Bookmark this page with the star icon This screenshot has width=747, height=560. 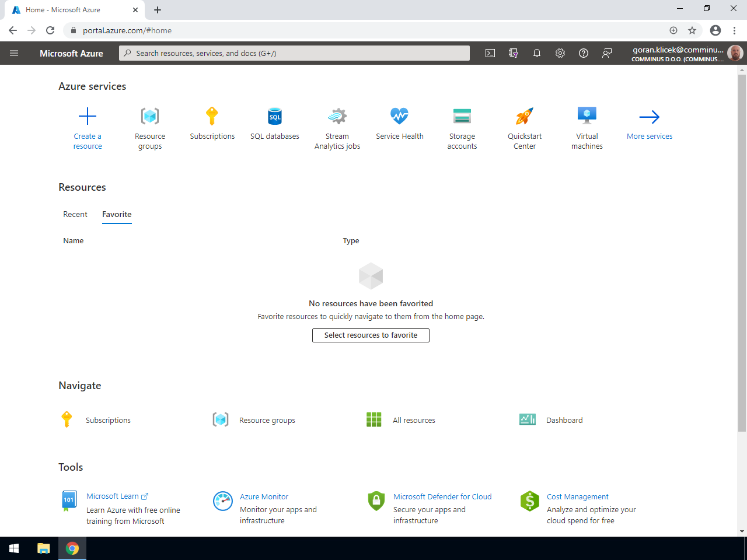[692, 30]
